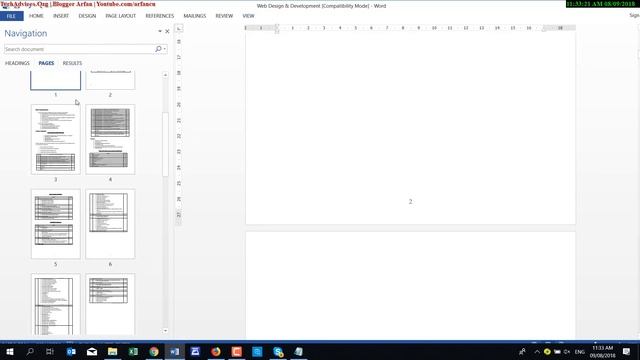Screen dimensions: 640x360
Task: Switch to HEADINGS in Navigation pane
Action: 17,63
